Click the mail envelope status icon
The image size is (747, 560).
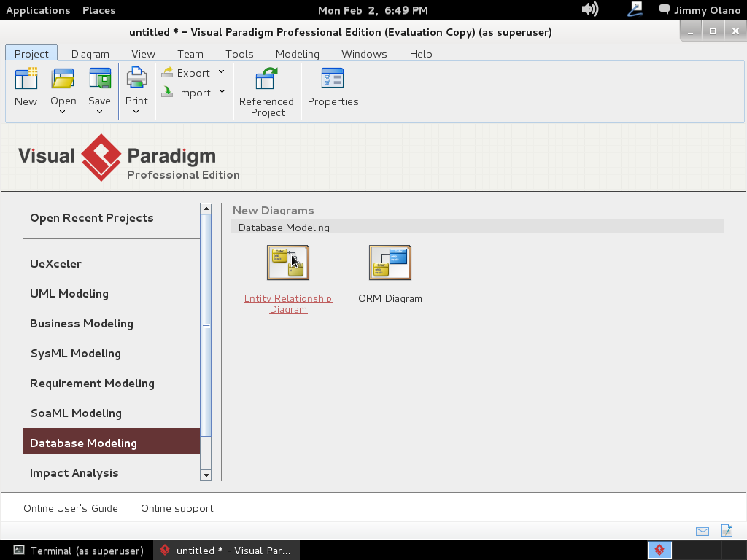(x=702, y=531)
